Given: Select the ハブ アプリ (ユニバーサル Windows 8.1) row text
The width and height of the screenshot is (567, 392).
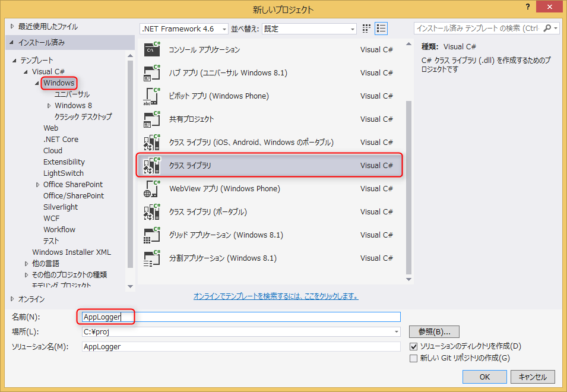Looking at the screenshot, I should point(228,72).
